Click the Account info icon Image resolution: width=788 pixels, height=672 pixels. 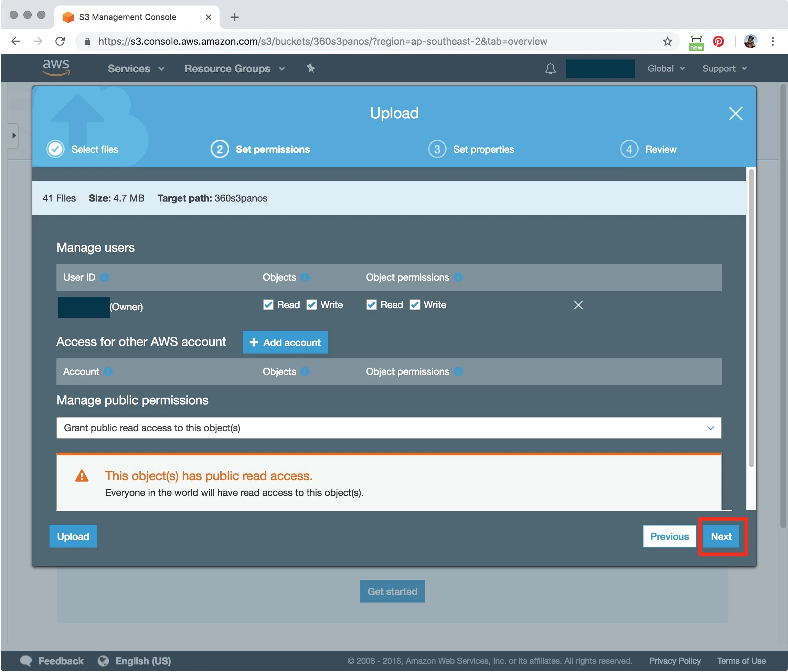(108, 372)
